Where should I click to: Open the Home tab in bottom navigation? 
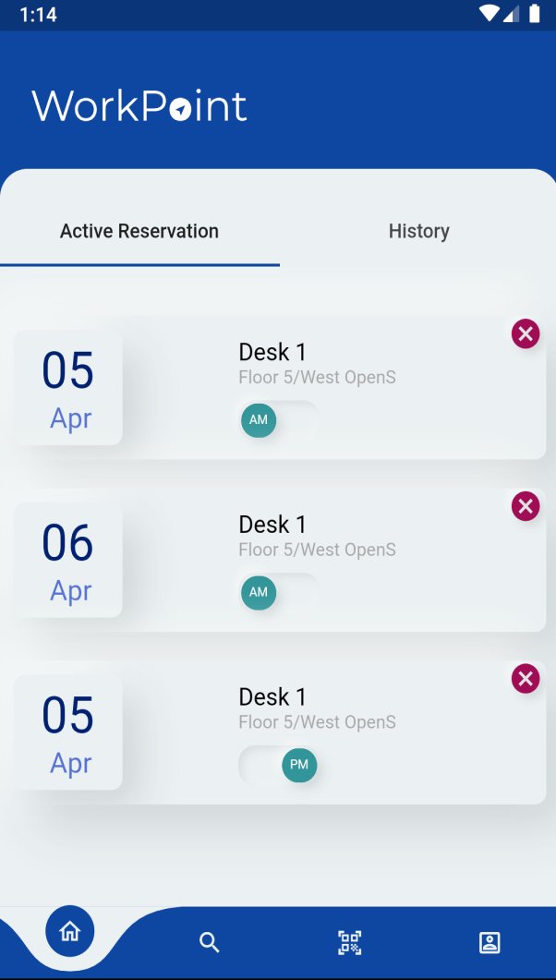(x=69, y=931)
